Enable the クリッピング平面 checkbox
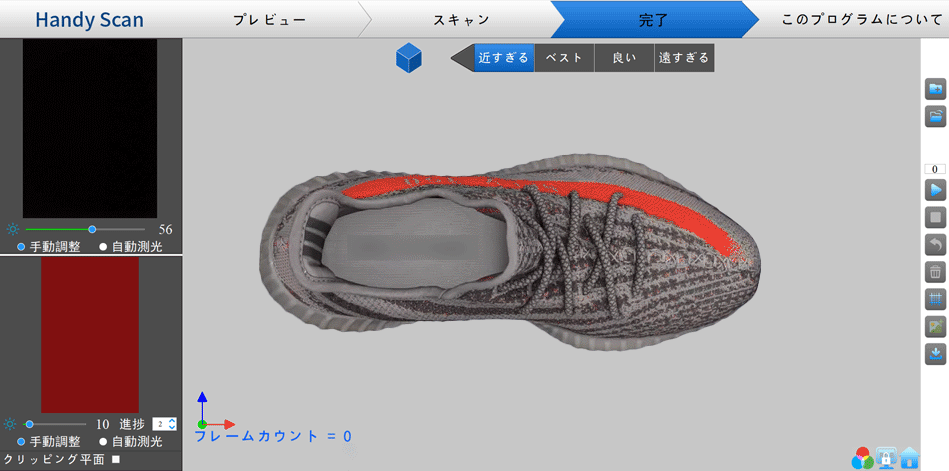The height and width of the screenshot is (471, 949). (x=116, y=459)
